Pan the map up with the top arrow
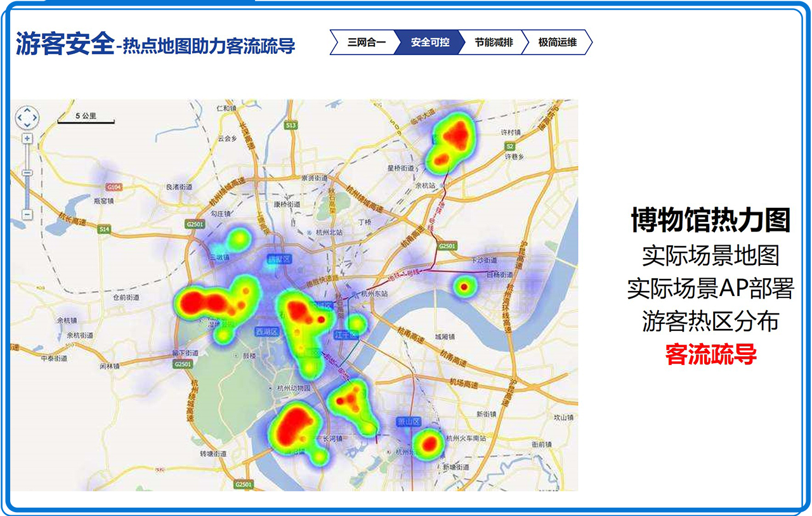 (27, 110)
